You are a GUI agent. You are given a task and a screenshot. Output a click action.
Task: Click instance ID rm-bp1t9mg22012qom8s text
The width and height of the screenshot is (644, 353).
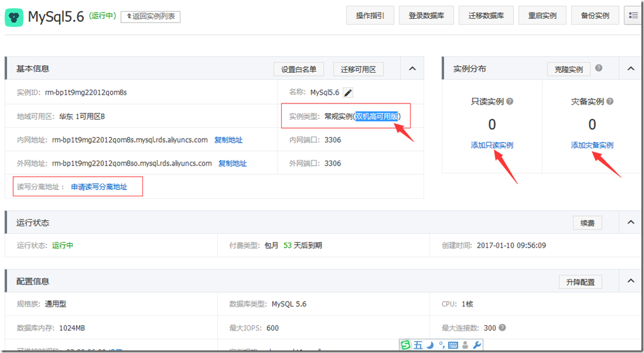pos(86,93)
